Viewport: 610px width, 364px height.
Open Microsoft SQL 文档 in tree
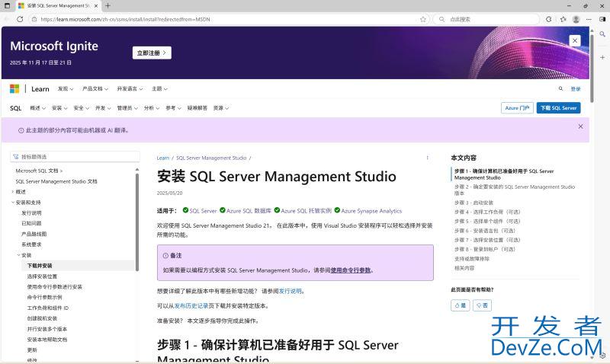click(39, 171)
